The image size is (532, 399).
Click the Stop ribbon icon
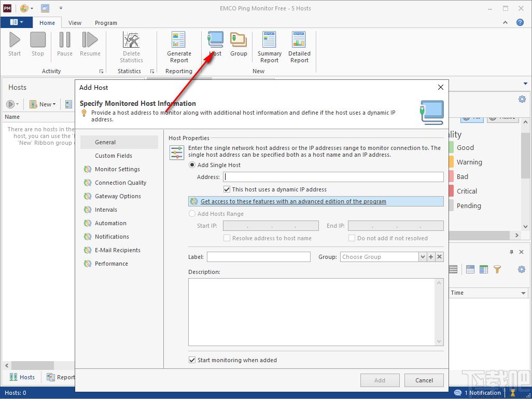tap(38, 44)
